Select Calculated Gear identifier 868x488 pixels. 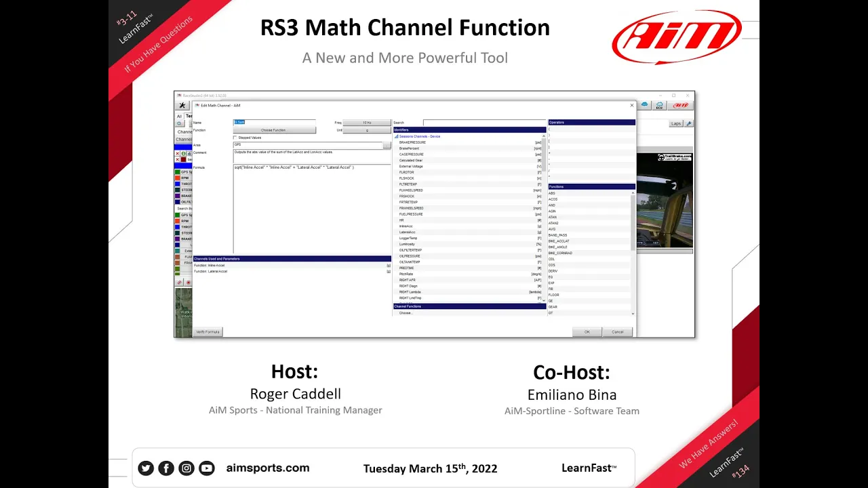click(x=469, y=161)
